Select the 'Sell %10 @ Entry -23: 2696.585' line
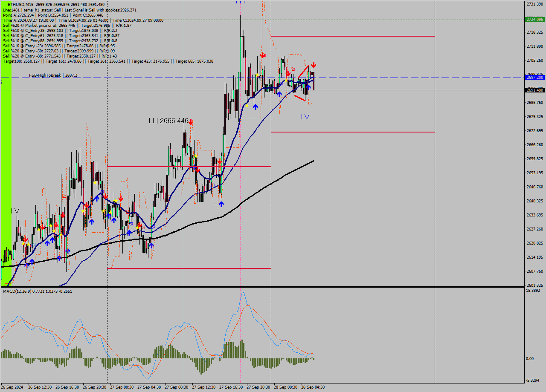The image size is (546, 392). (x=58, y=46)
